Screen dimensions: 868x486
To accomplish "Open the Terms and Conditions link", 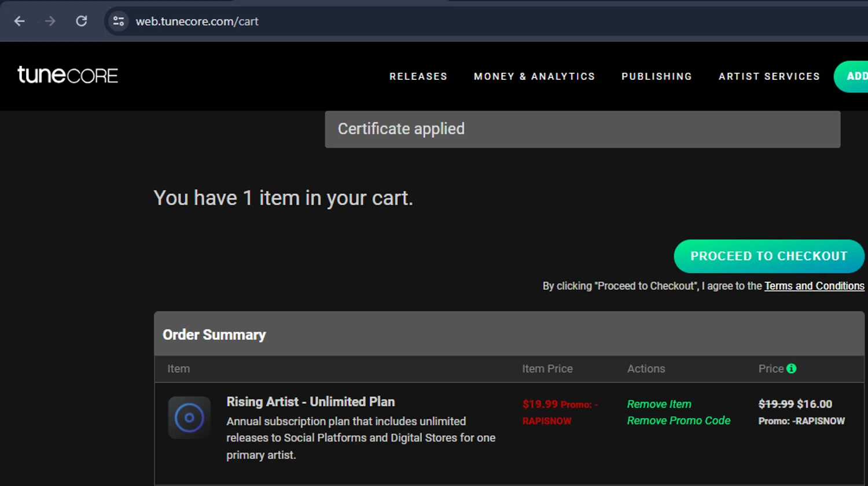I will click(x=814, y=286).
